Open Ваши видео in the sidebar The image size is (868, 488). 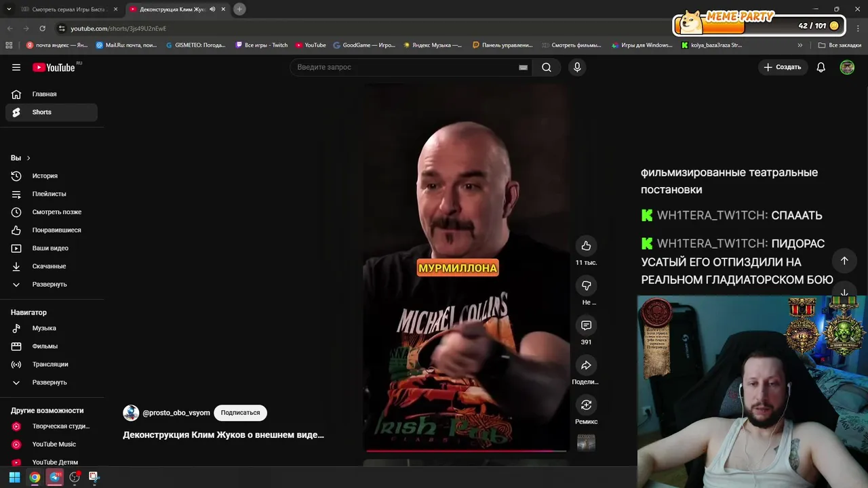coord(52,248)
